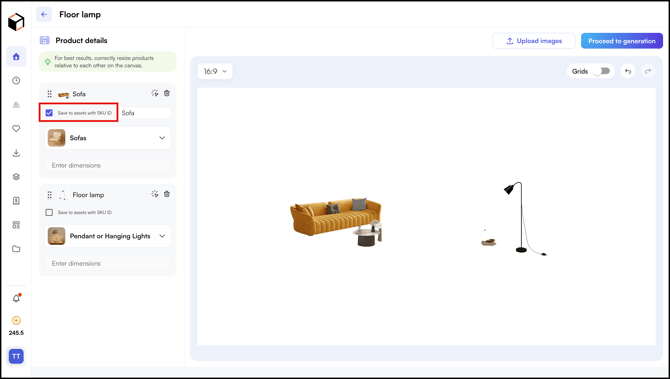
Task: Delete the Floor lamp product
Action: (x=167, y=194)
